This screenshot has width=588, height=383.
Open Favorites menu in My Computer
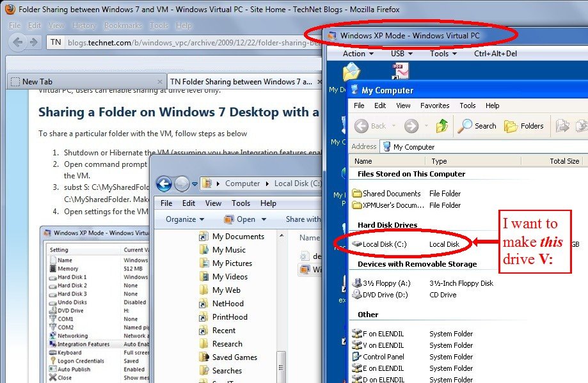[434, 106]
